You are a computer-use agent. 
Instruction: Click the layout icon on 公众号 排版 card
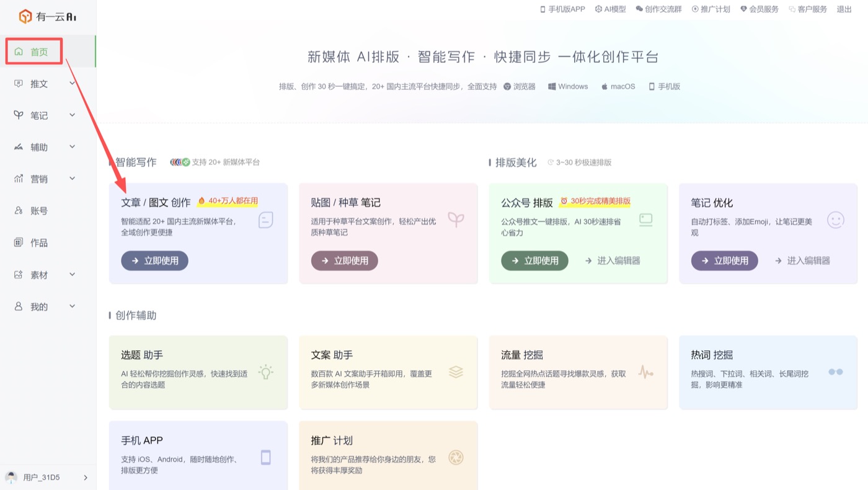click(x=646, y=220)
